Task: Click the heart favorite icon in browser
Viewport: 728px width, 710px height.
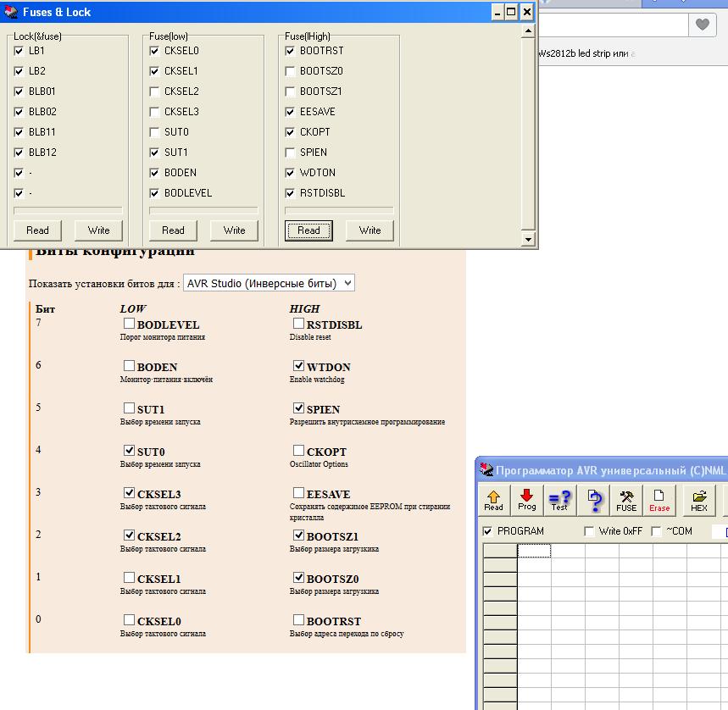Action: [702, 25]
